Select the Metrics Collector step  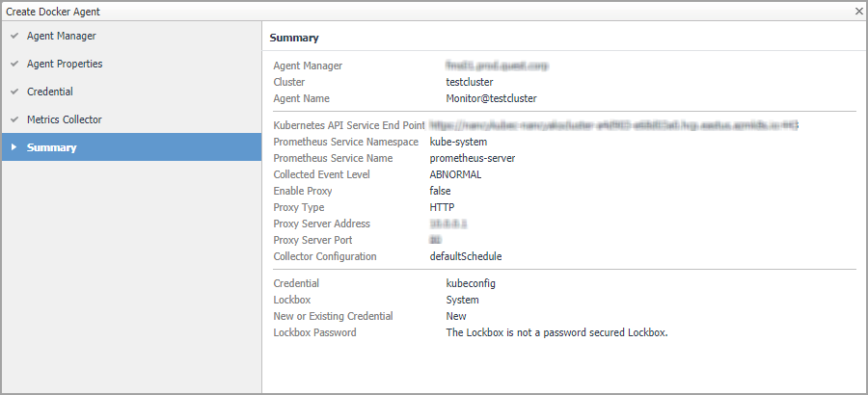(64, 120)
